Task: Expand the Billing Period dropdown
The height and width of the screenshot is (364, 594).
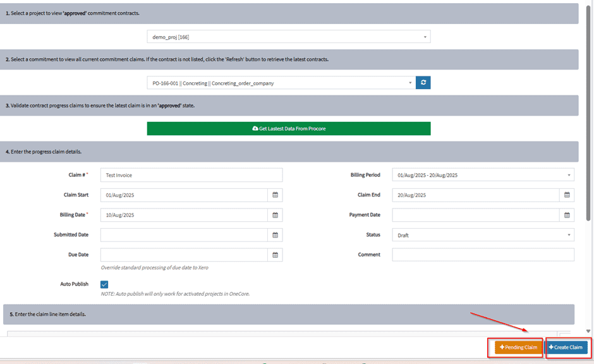Action: click(x=483, y=175)
